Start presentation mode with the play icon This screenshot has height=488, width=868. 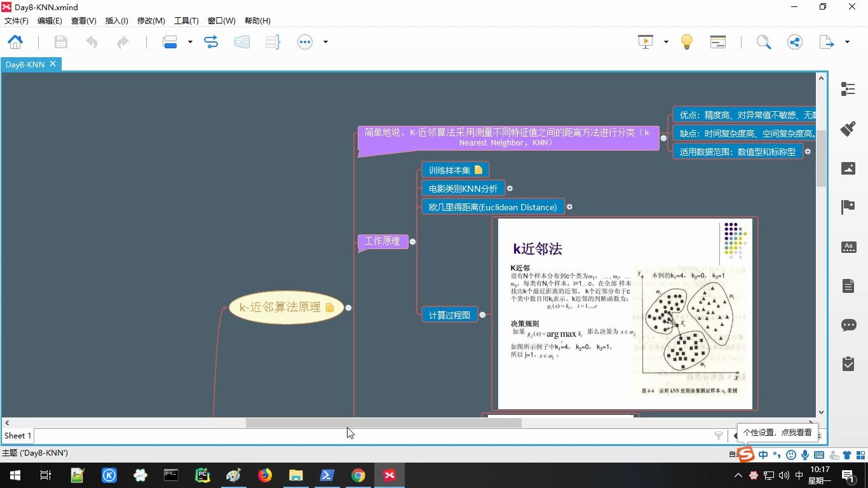click(644, 41)
